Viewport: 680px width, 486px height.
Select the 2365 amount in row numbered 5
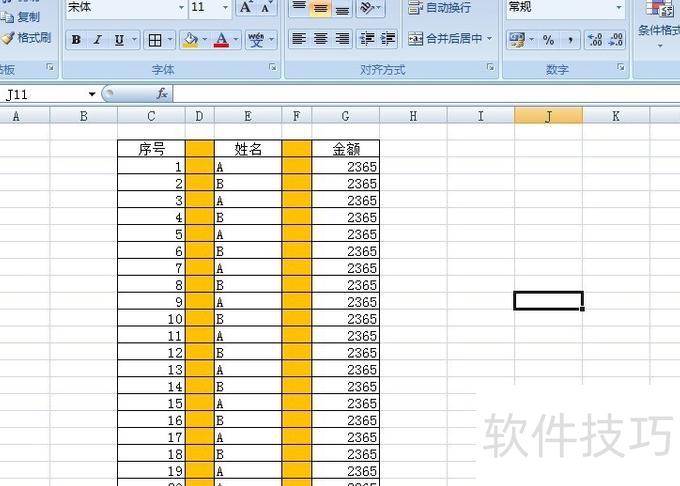pos(345,234)
